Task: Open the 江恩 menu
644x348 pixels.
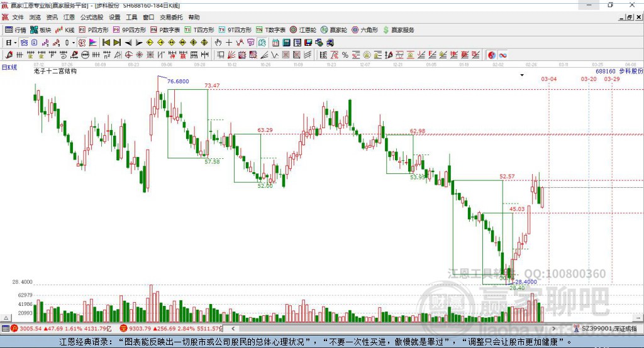Action: click(69, 17)
